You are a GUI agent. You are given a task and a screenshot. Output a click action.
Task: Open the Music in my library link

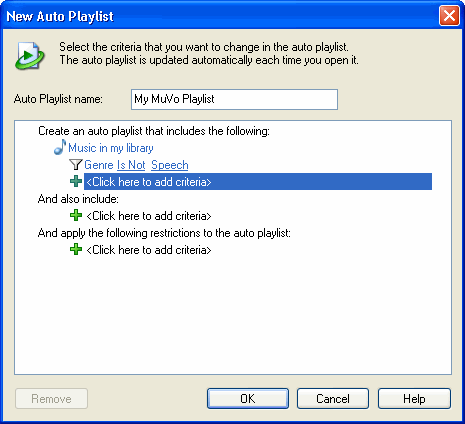111,148
